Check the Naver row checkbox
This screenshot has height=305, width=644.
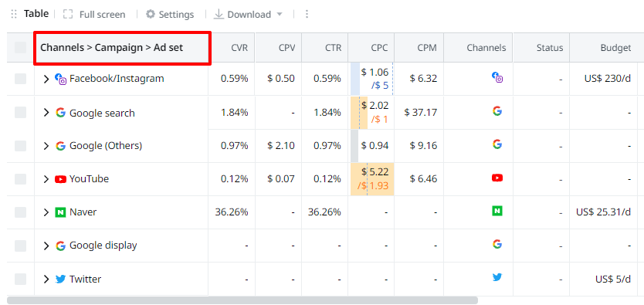point(21,212)
